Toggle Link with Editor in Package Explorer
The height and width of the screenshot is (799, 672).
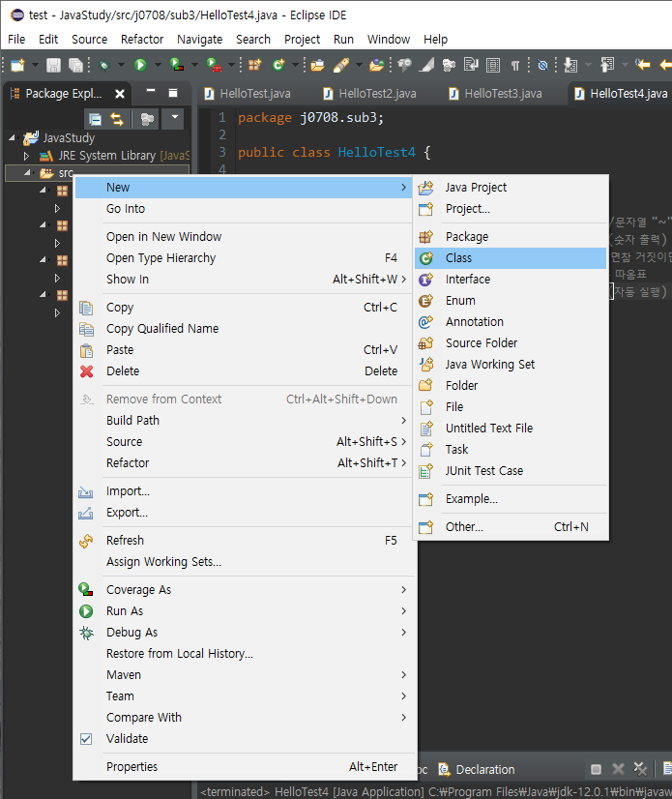click(x=117, y=119)
